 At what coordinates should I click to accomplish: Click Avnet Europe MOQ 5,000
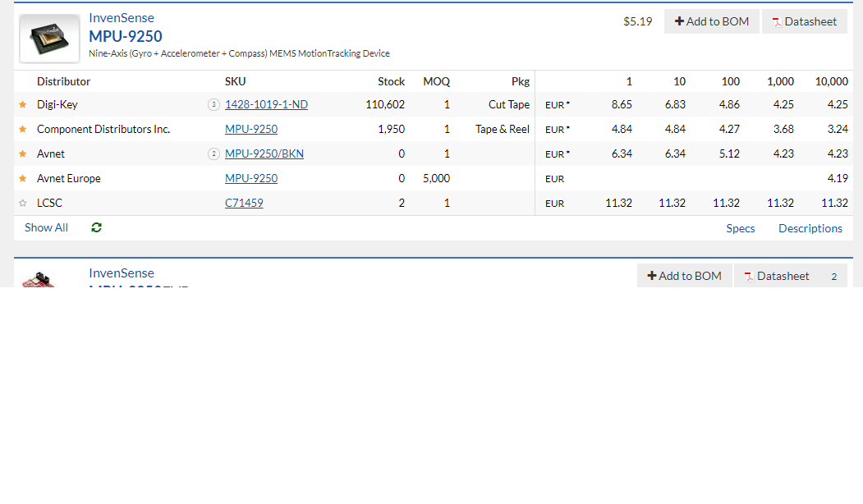437,178
